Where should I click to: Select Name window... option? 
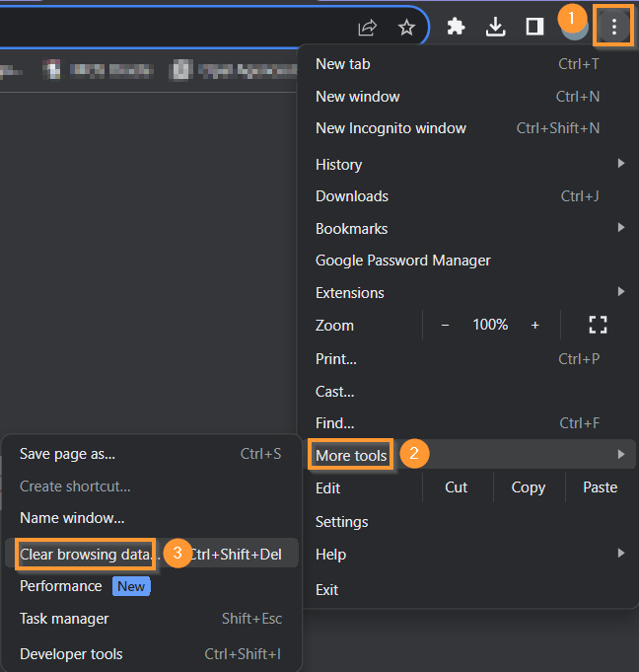(151, 518)
